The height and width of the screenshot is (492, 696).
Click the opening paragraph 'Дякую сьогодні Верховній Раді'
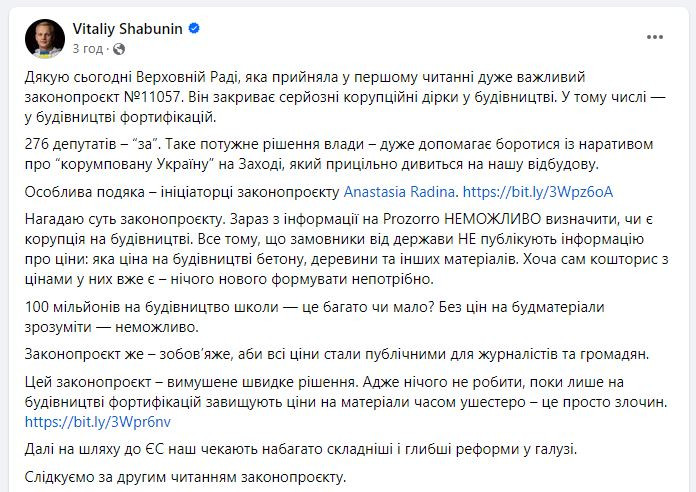pyautogui.click(x=345, y=97)
